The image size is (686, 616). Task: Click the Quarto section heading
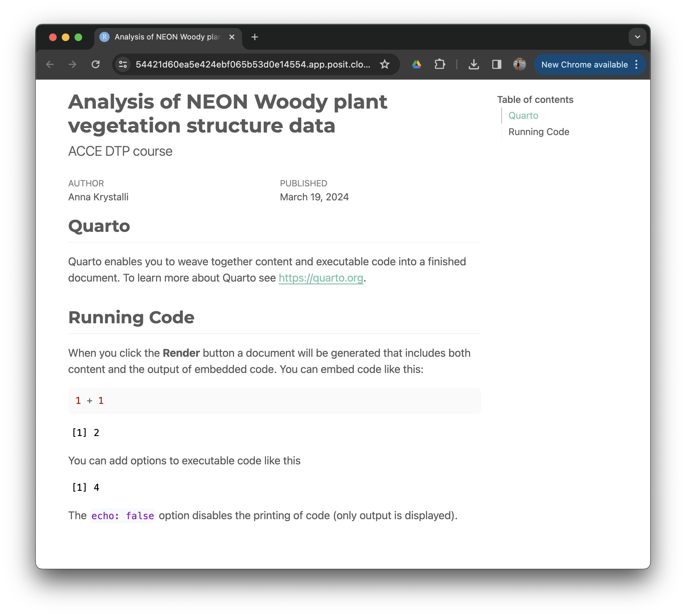(99, 226)
